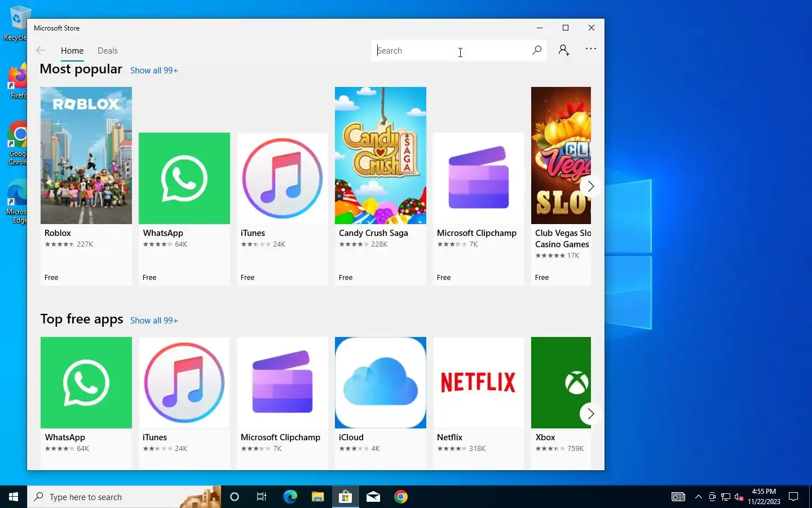Click the search magnifier icon in Store
Image resolution: width=812 pixels, height=508 pixels.
536,50
